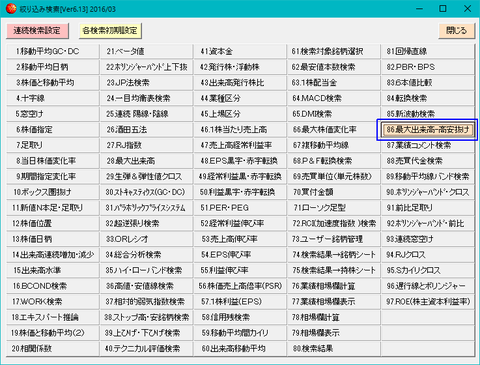
Task: Select 51 PER・PEG
Action: (240, 208)
